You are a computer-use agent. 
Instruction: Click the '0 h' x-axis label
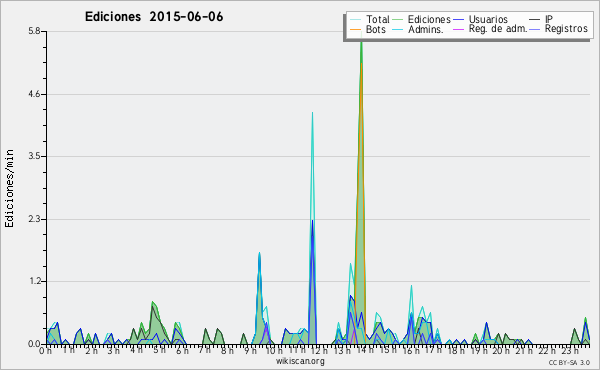(46, 351)
